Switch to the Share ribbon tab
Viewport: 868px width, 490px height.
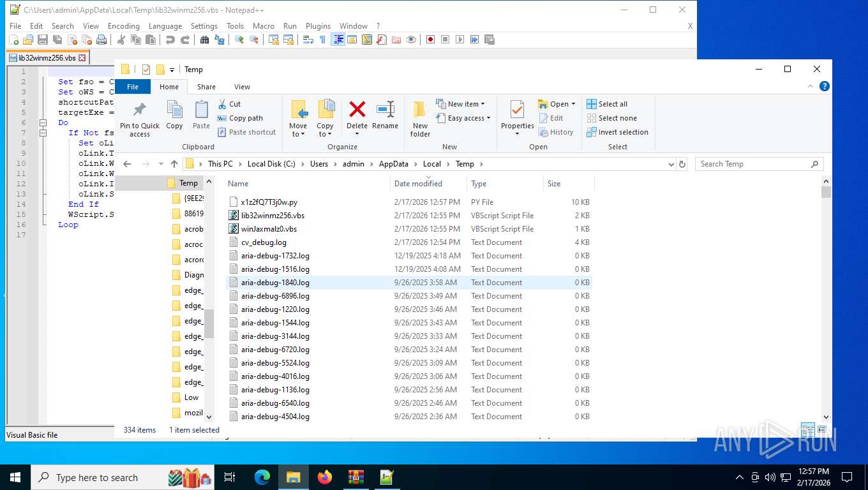pos(206,87)
